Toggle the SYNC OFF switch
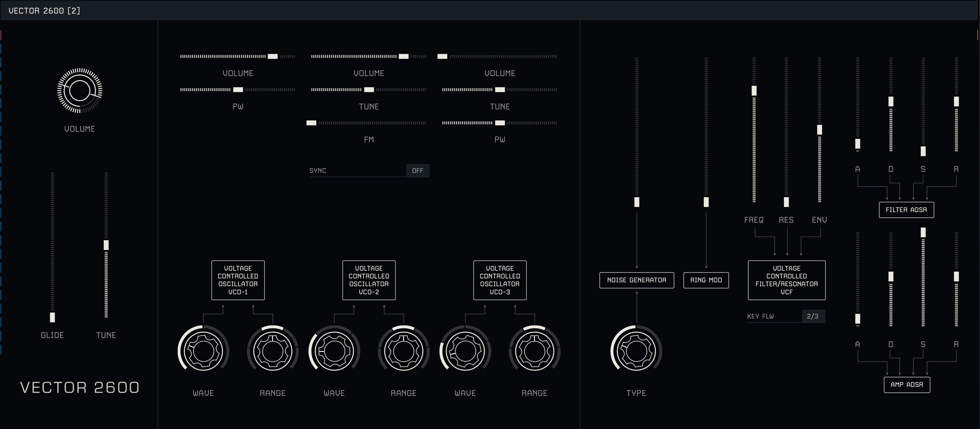This screenshot has width=980, height=429. coord(417,171)
